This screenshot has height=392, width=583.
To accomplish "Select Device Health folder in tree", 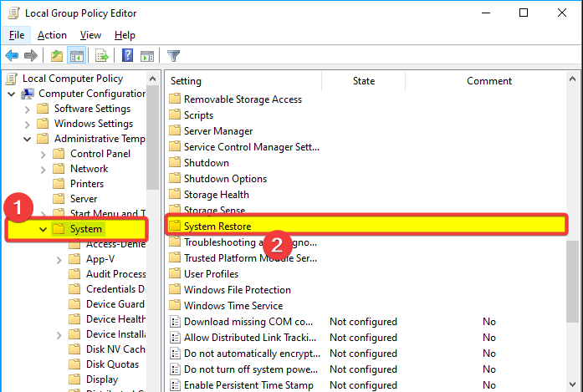I will [115, 319].
